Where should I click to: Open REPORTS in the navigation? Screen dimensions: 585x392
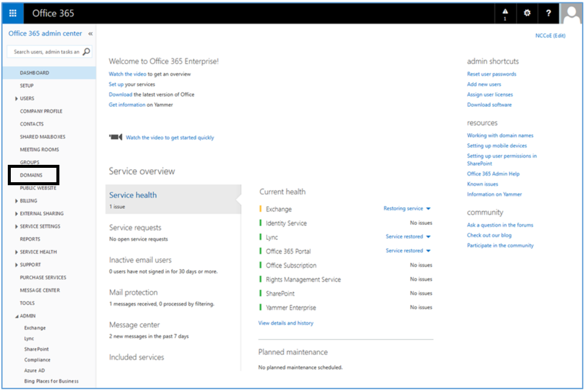click(x=30, y=239)
